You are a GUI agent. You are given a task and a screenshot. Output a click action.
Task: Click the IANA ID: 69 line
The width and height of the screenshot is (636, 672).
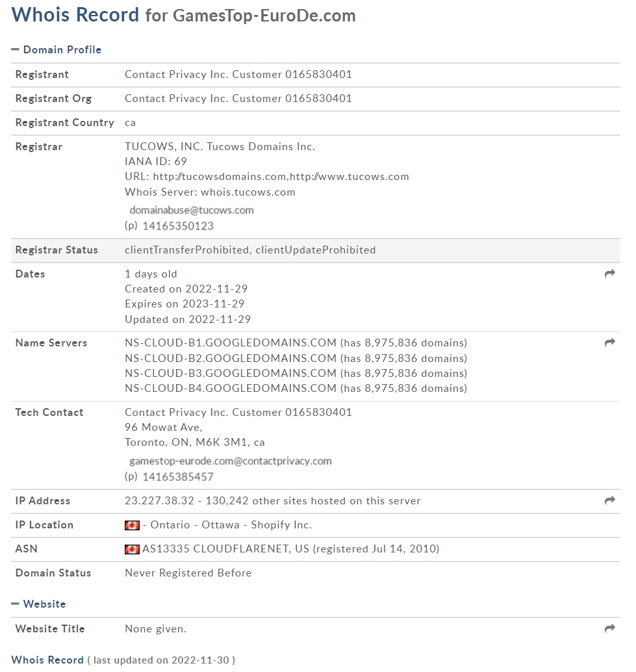click(x=156, y=162)
